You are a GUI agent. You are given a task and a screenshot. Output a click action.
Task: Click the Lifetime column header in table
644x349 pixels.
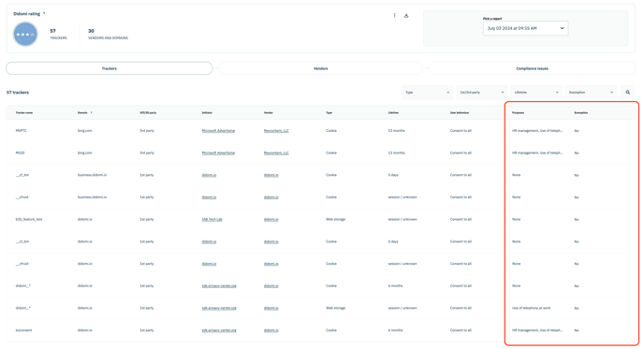(392, 112)
